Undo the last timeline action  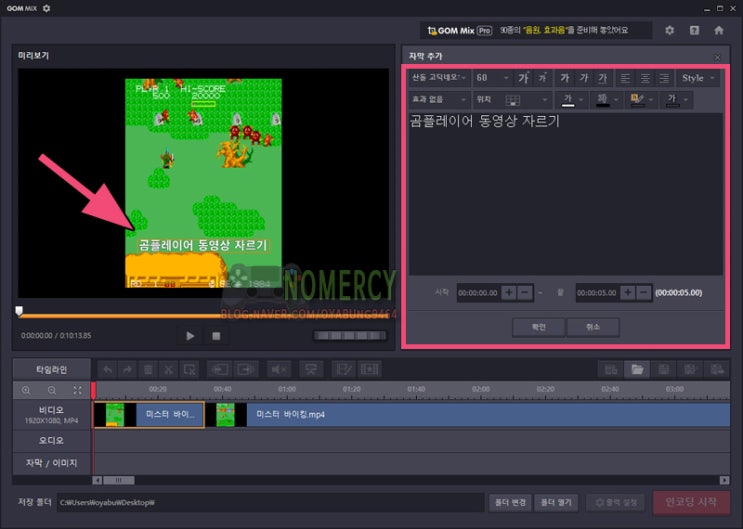pos(108,370)
